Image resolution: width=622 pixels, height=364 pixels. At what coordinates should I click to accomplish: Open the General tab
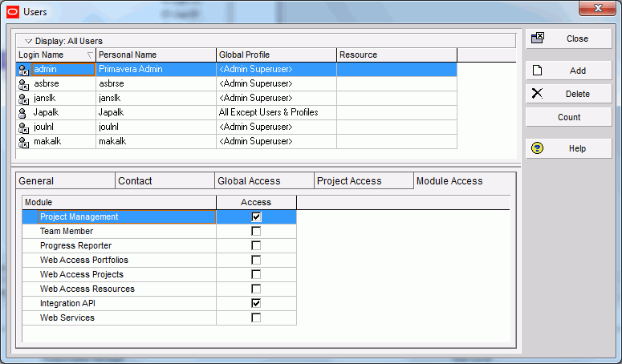(x=66, y=180)
